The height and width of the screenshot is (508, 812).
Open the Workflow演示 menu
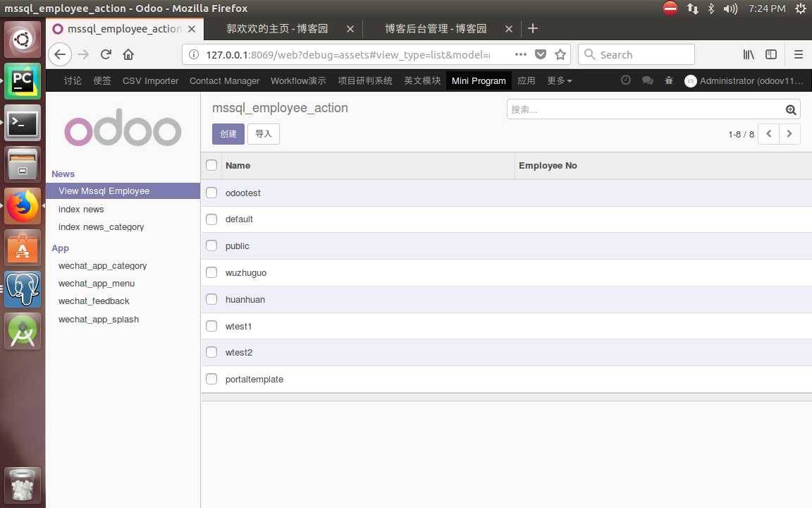(298, 81)
